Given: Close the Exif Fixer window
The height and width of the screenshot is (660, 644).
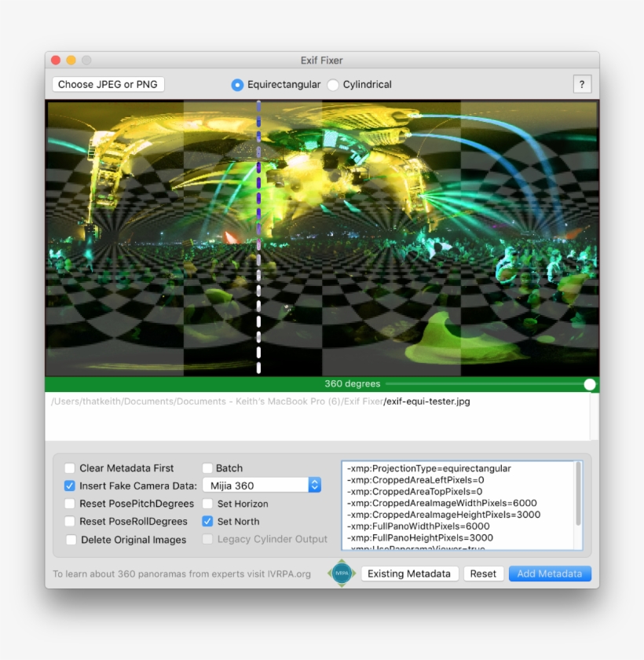Looking at the screenshot, I should [x=56, y=60].
